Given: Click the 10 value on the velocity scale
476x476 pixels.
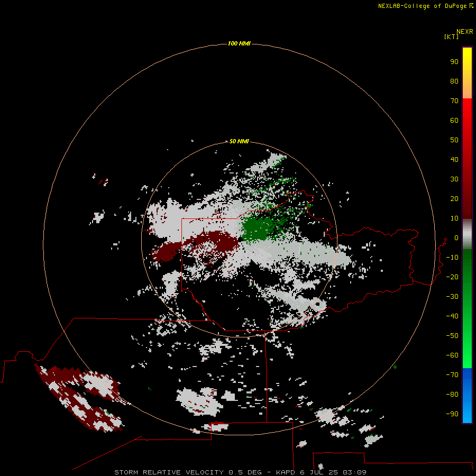Looking at the screenshot, I should tap(454, 218).
